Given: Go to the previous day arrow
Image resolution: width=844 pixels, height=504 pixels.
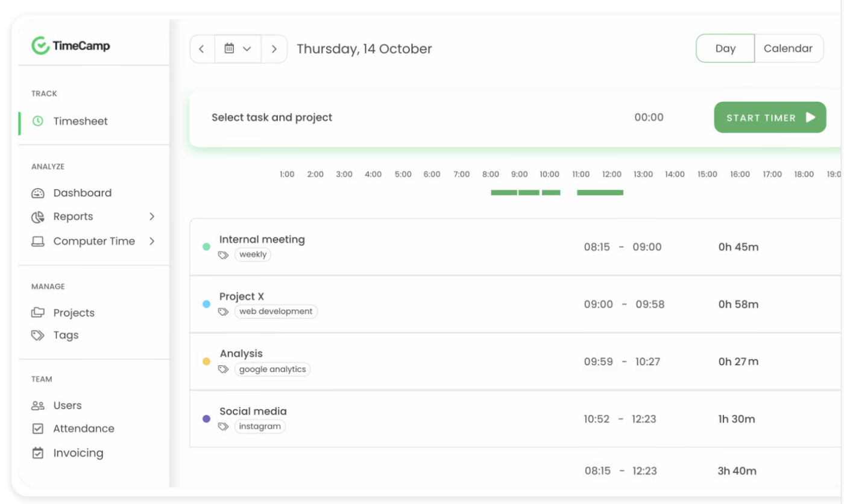Looking at the screenshot, I should pyautogui.click(x=202, y=49).
